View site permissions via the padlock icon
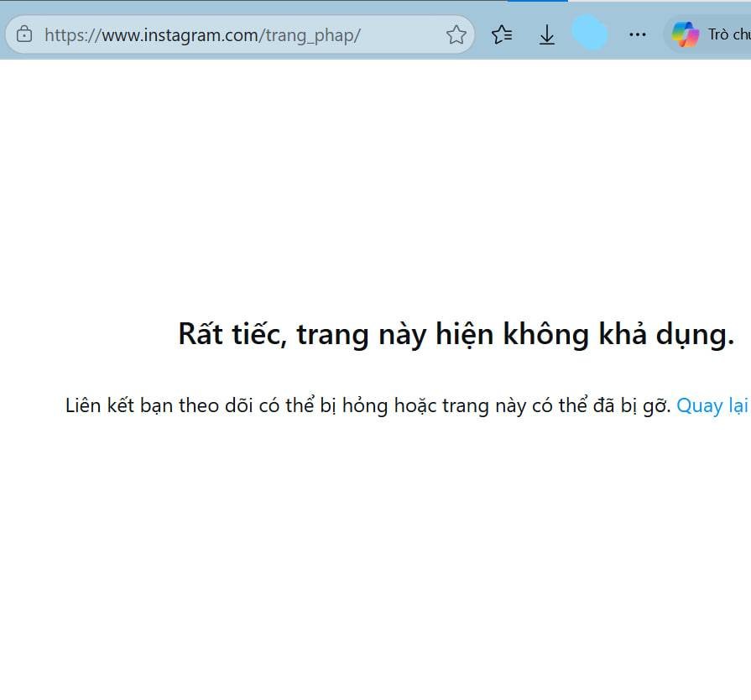The height and width of the screenshot is (700, 751). [25, 34]
